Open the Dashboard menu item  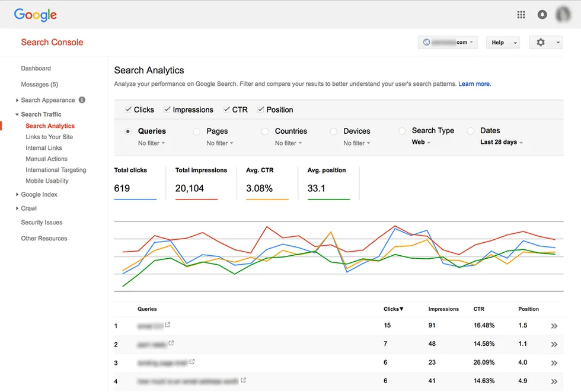[36, 69]
